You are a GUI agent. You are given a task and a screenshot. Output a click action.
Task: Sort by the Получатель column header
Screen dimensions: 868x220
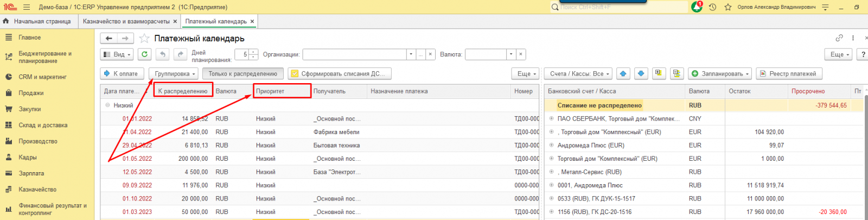click(338, 91)
